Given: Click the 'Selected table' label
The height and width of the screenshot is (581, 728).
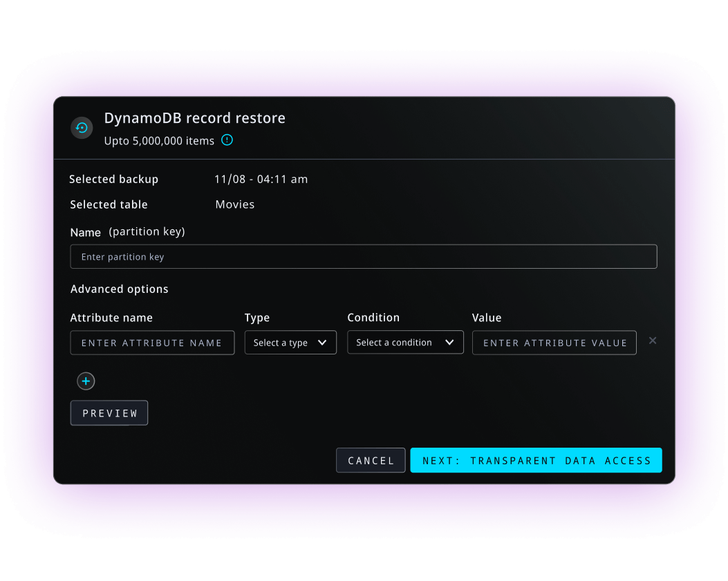Looking at the screenshot, I should point(109,204).
